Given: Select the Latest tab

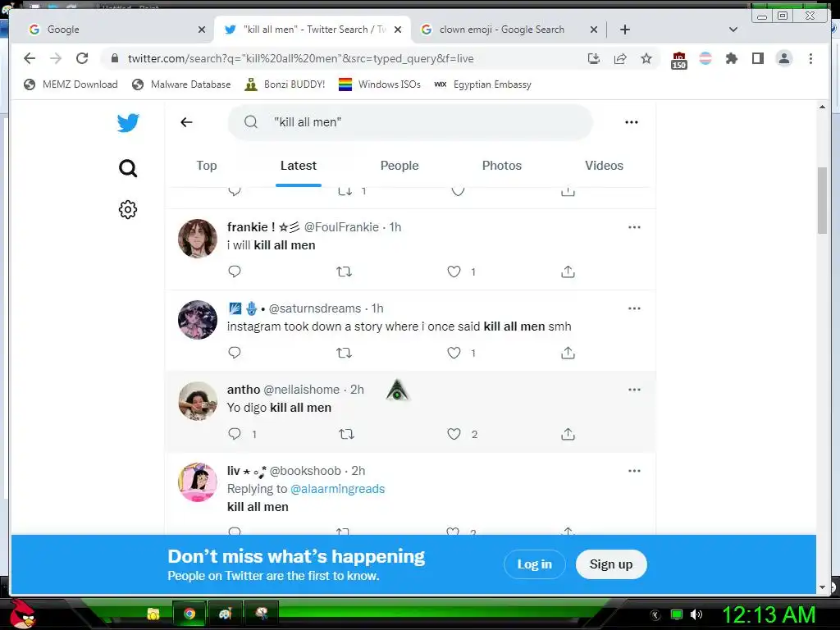Looking at the screenshot, I should [299, 166].
